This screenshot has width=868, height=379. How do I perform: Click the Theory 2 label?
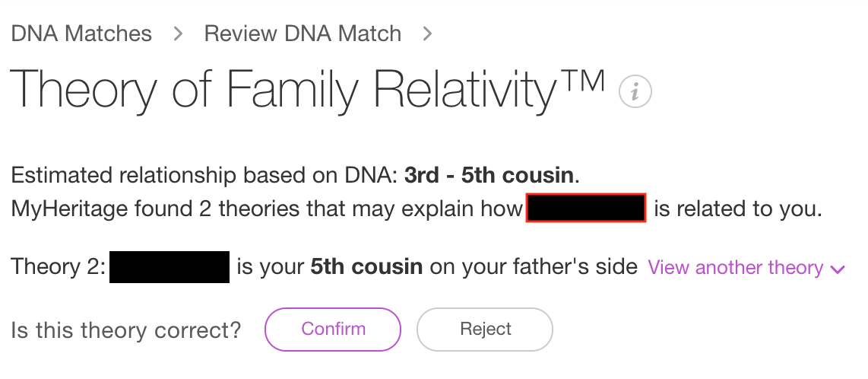[58, 267]
